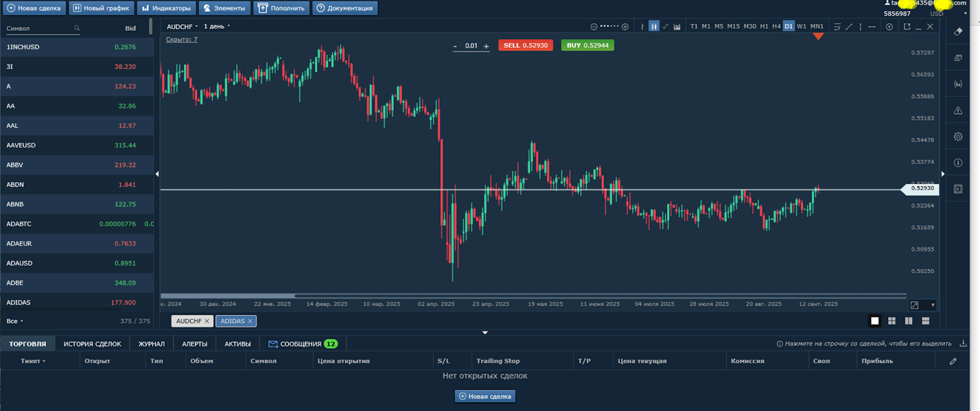Image resolution: width=980 pixels, height=411 pixels.
Task: Click the SELL 0.52930 button
Action: click(525, 45)
